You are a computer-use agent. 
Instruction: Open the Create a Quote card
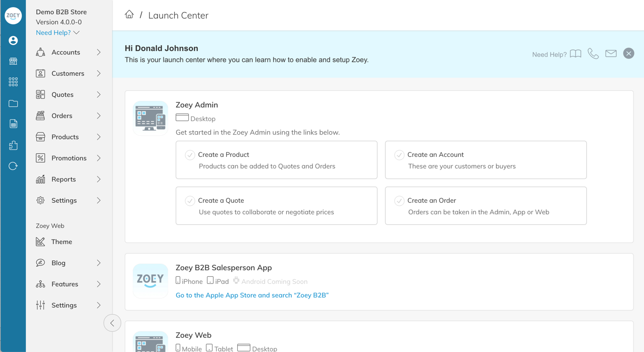coord(276,206)
